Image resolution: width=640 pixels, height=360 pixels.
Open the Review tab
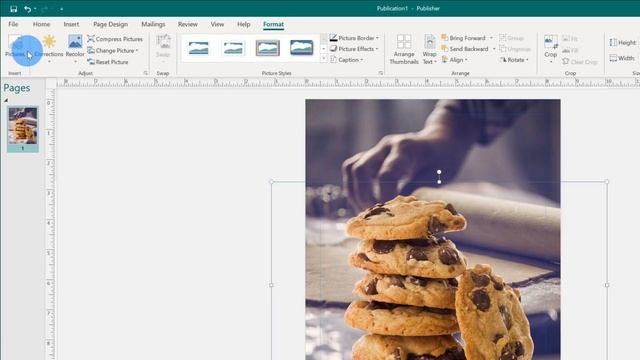187,24
